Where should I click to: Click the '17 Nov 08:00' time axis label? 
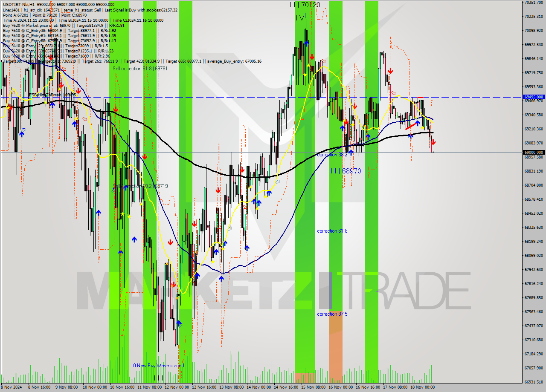(395, 387)
